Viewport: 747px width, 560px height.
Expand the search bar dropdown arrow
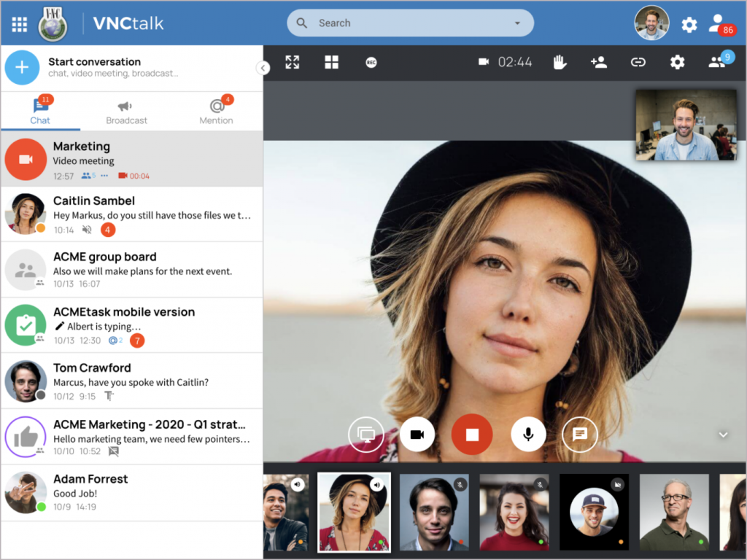517,23
